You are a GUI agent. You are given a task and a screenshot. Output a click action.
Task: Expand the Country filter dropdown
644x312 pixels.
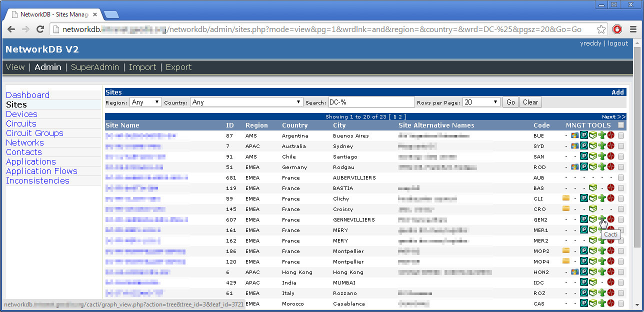246,102
